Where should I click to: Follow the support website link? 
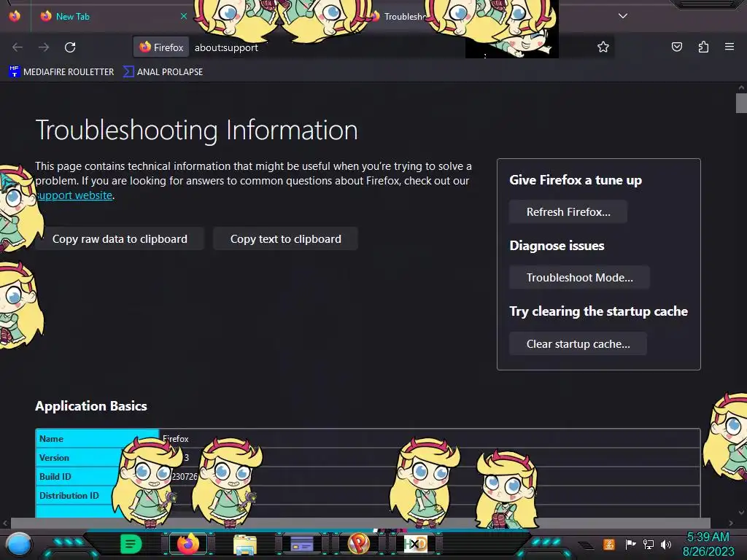(74, 195)
